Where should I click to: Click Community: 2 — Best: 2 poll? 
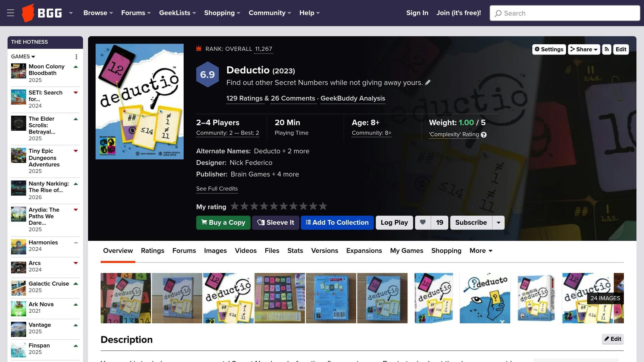pos(228,133)
